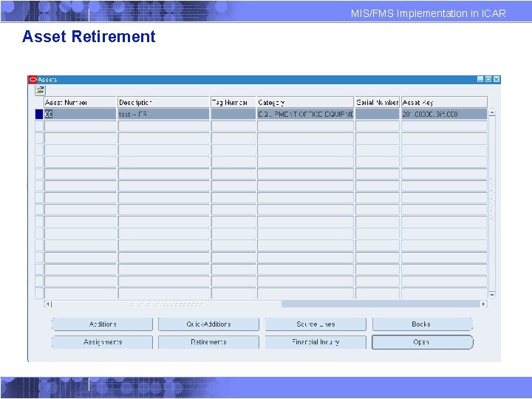Viewport: 532px width, 399px height.
Task: Click the Category column header
Action: (305, 102)
